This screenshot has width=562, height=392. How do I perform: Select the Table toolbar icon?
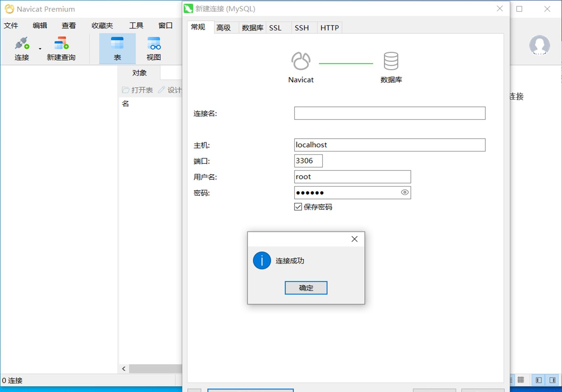tap(117, 49)
